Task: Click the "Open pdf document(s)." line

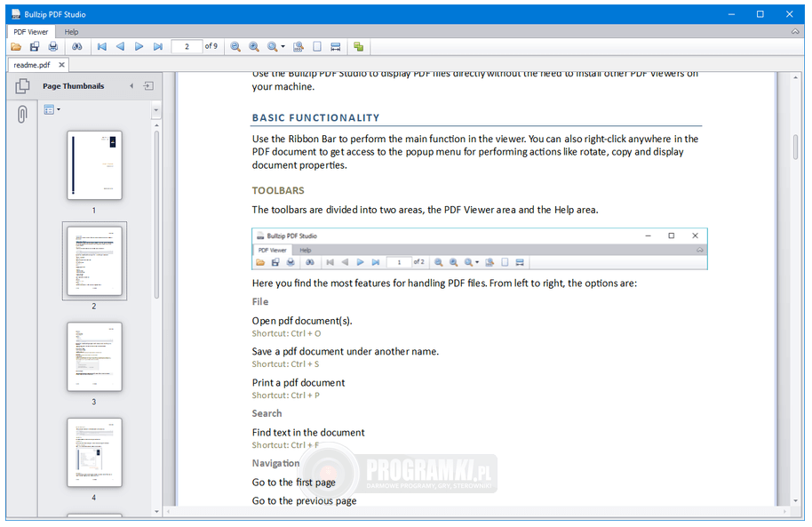Action: coord(302,321)
